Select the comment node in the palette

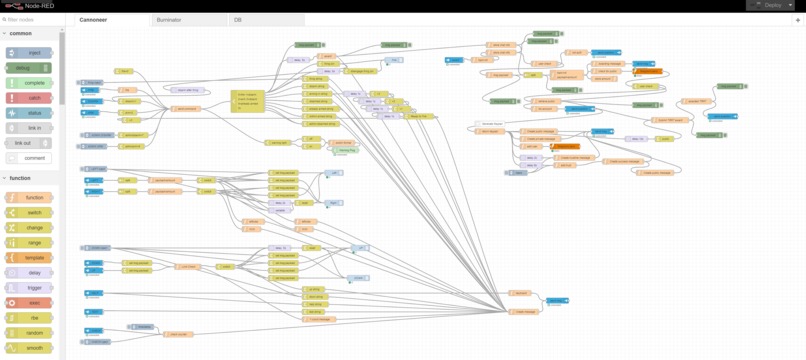click(x=29, y=158)
